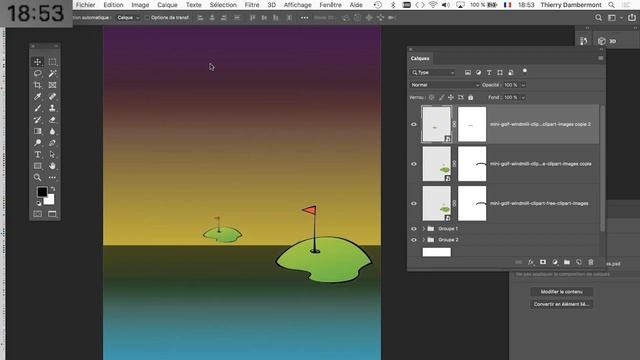Open the Opacité slider dropdown arrow
The height and width of the screenshot is (360, 640).
coord(523,85)
